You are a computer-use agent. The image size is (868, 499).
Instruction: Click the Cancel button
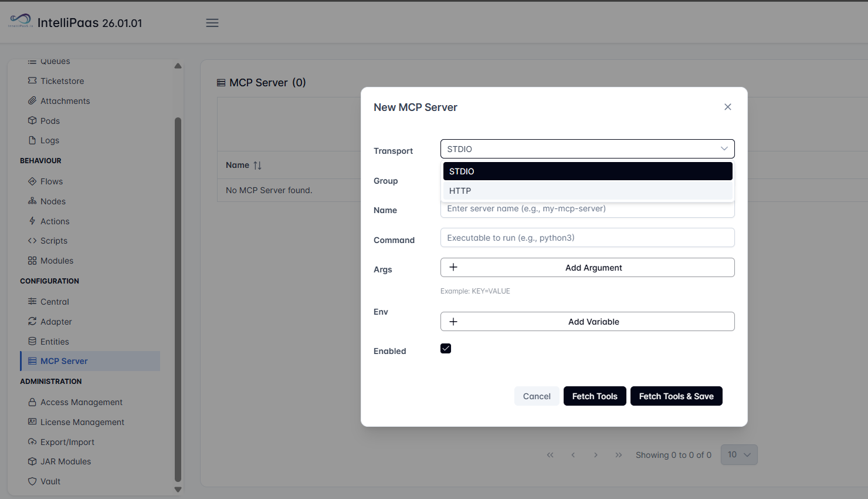(x=537, y=396)
